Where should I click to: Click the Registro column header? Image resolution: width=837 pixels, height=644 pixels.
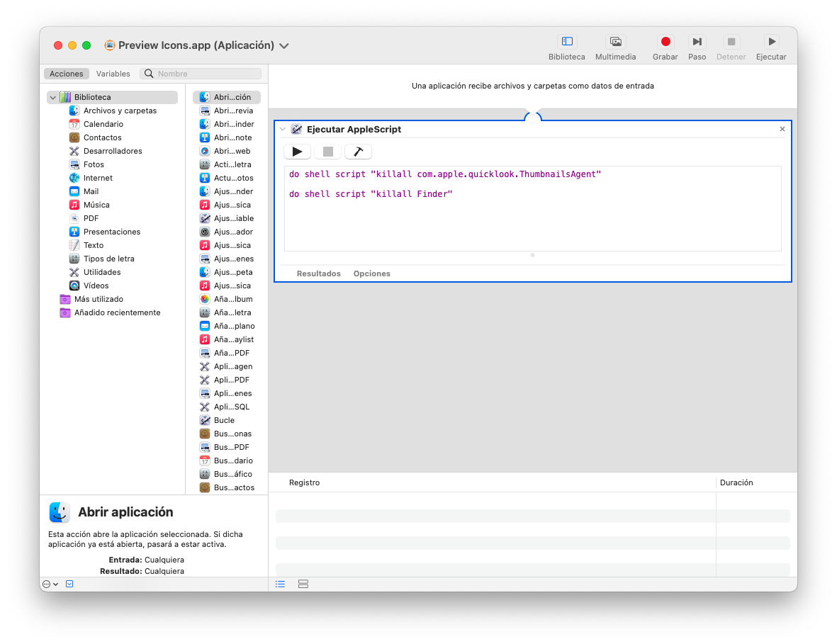(x=304, y=482)
